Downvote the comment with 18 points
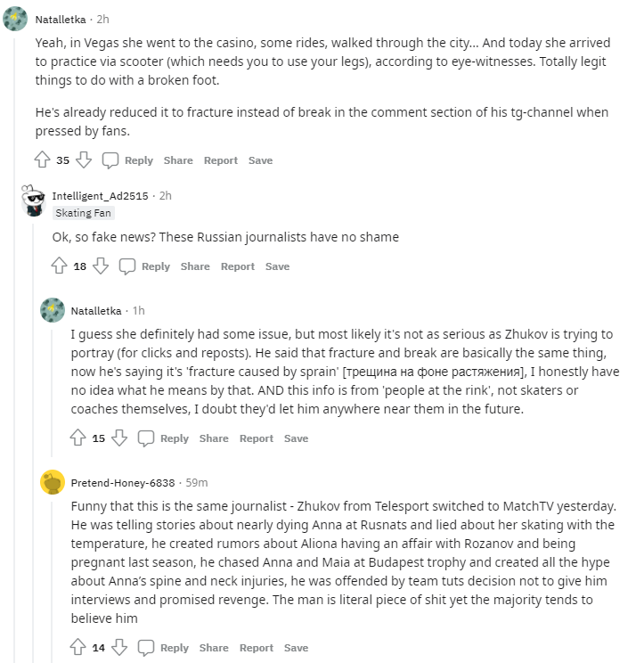 click(101, 266)
